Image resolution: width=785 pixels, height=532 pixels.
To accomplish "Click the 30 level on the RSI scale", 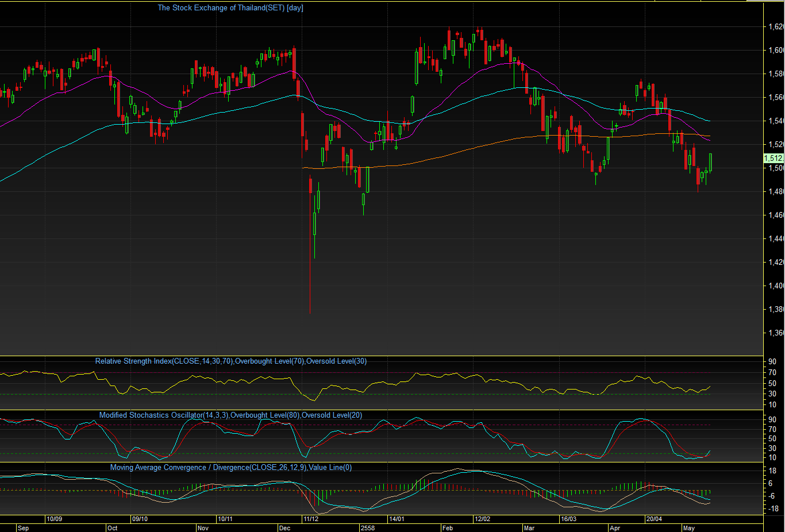I will pos(772,394).
